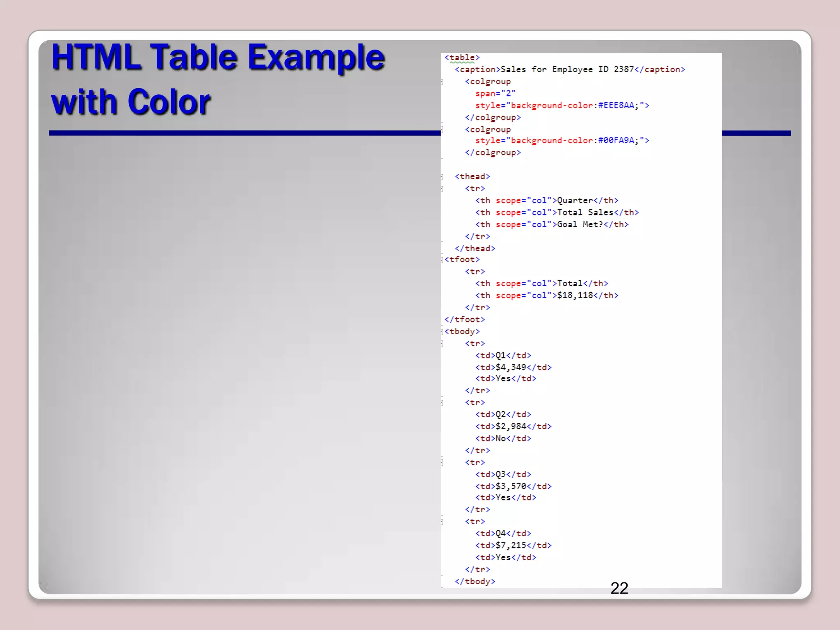The height and width of the screenshot is (630, 840).
Task: Select the style line with color #EEE8AA
Action: tap(562, 105)
